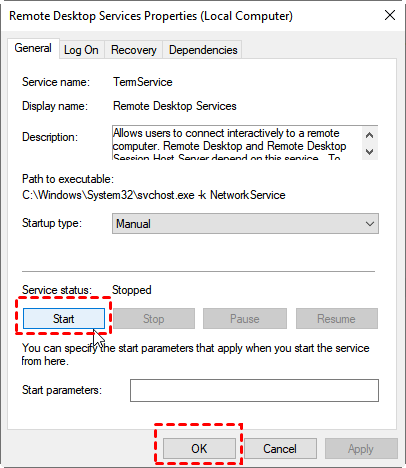Image resolution: width=406 pixels, height=468 pixels.
Task: Switch to the Log On tab
Action: pyautogui.click(x=81, y=50)
